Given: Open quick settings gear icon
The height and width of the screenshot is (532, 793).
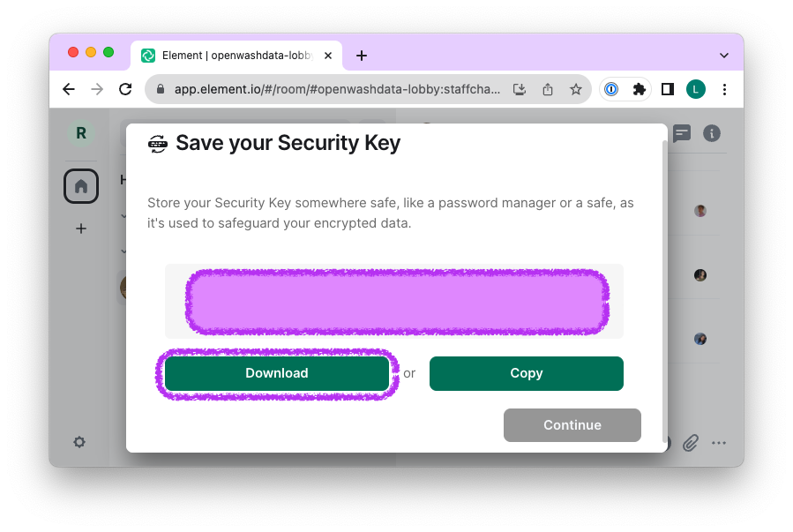Looking at the screenshot, I should pos(79,442).
